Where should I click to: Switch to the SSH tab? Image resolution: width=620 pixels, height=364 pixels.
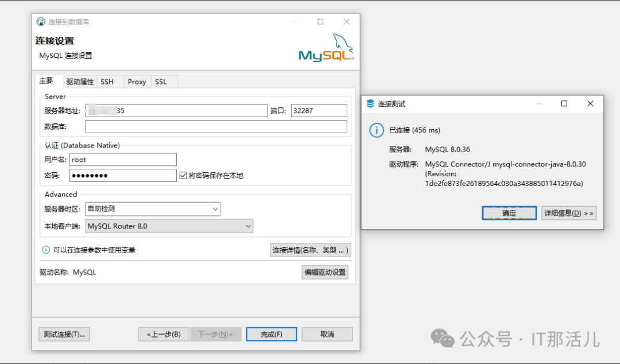pos(108,82)
